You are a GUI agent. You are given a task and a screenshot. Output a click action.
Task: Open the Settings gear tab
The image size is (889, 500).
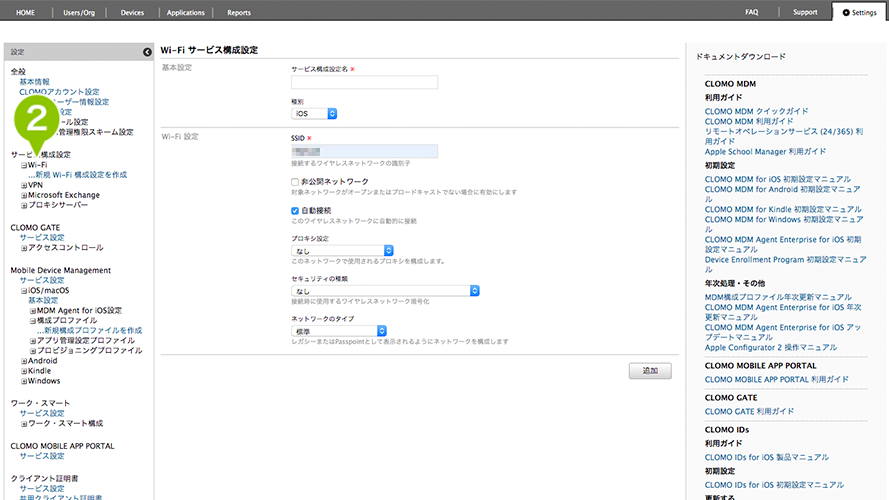[x=860, y=12]
